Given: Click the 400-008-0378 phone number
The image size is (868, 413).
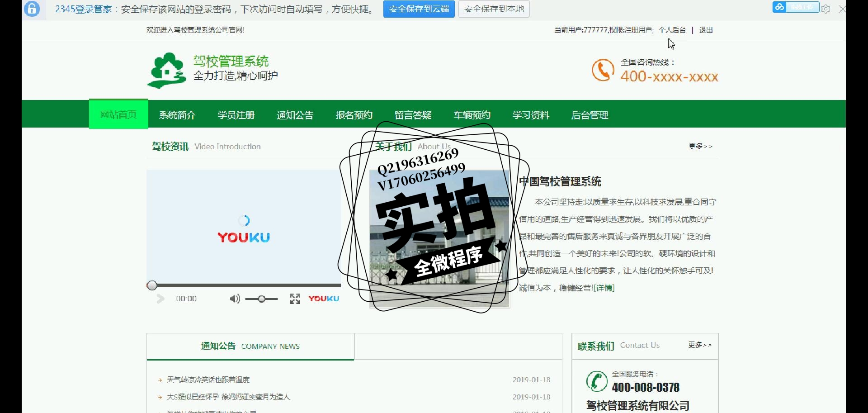Looking at the screenshot, I should [x=646, y=387].
